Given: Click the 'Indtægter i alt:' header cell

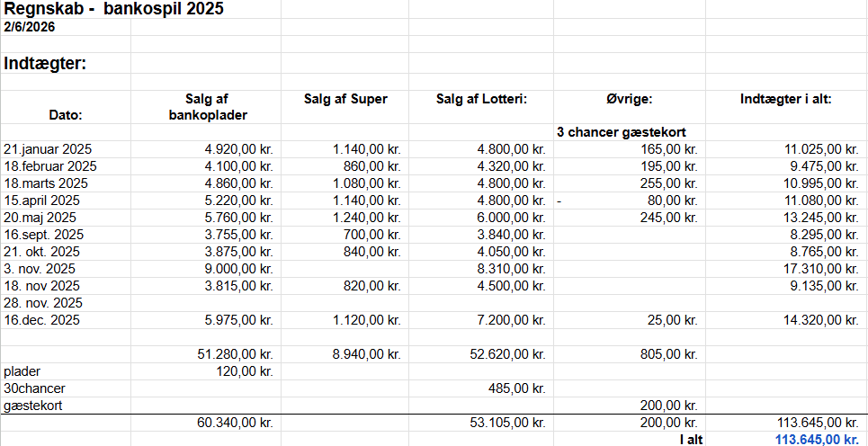Looking at the screenshot, I should coord(787,99).
